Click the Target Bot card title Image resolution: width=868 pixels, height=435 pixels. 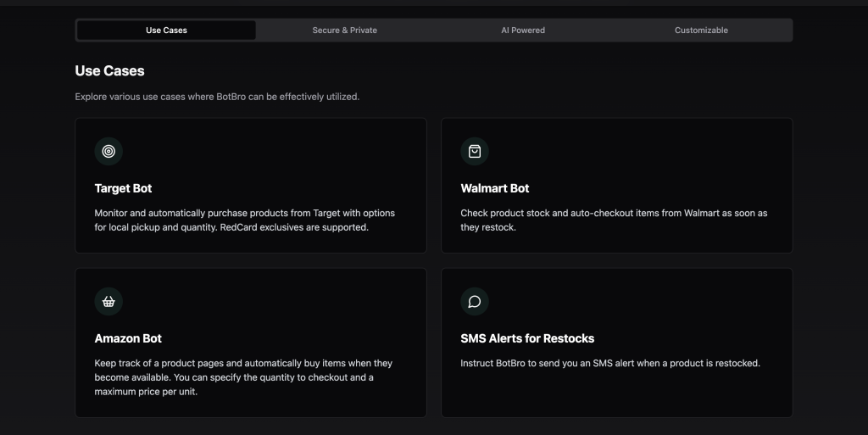(123, 188)
